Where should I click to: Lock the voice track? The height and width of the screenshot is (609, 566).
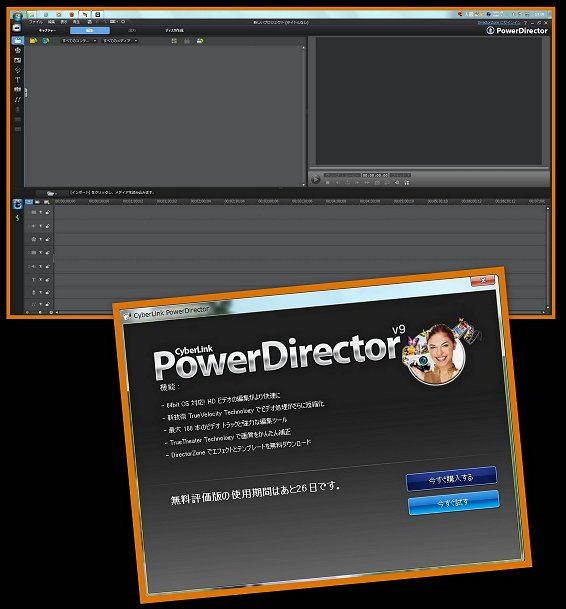(47, 292)
